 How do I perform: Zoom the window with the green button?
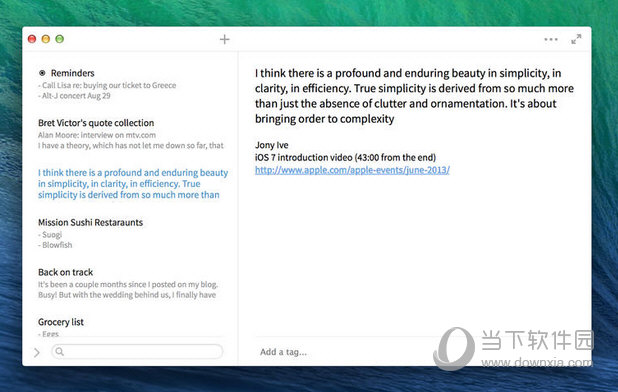click(x=60, y=39)
